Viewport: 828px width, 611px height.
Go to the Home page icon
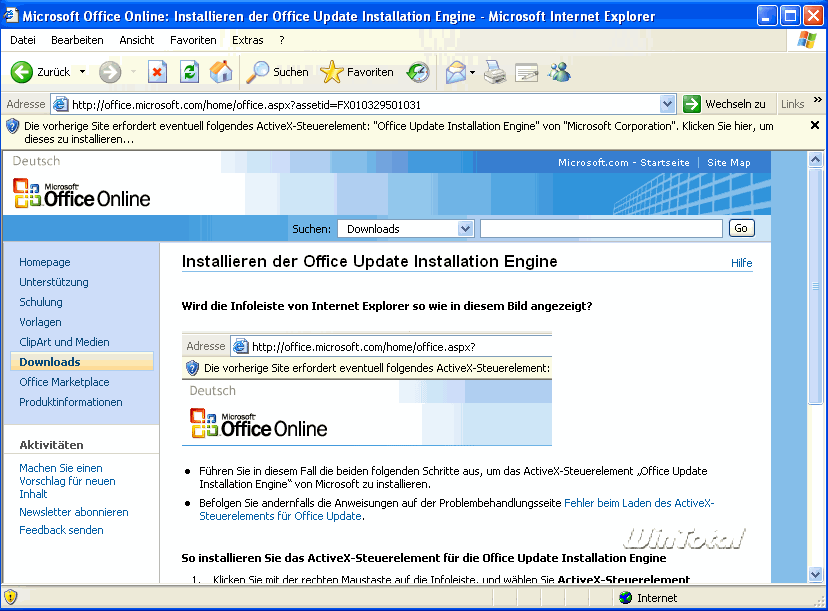[221, 72]
